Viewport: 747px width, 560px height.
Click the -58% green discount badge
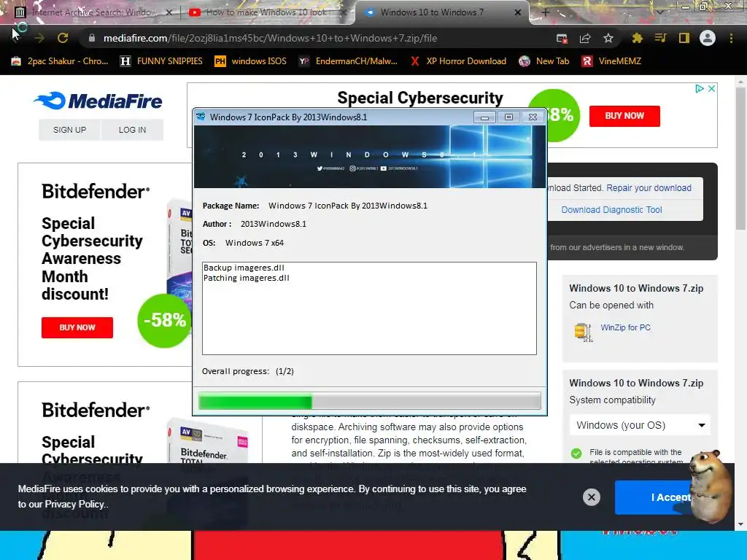tap(164, 321)
